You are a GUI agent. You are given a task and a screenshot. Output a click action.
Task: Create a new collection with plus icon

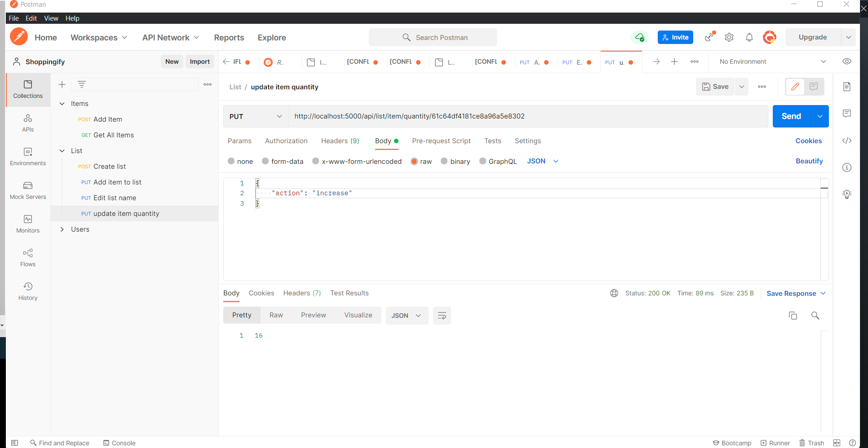pos(62,84)
